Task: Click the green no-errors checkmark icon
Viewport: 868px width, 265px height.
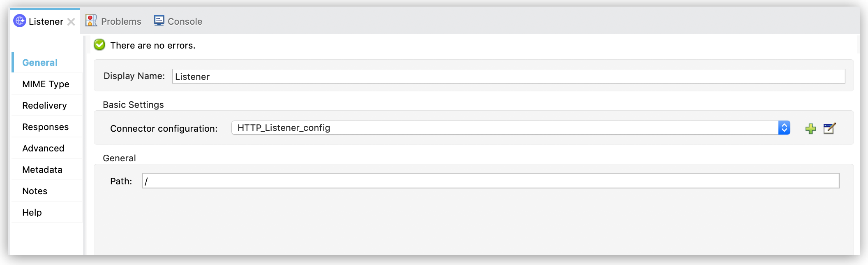Action: [x=99, y=45]
